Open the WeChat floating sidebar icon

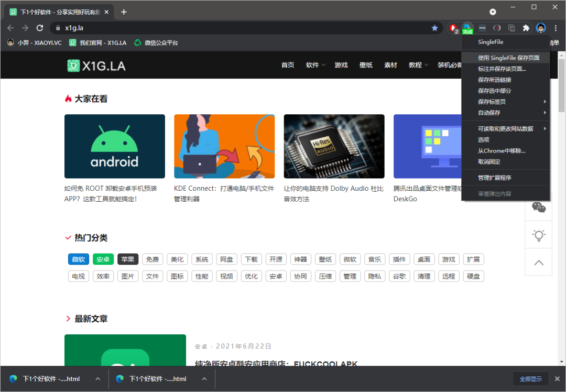539,207
